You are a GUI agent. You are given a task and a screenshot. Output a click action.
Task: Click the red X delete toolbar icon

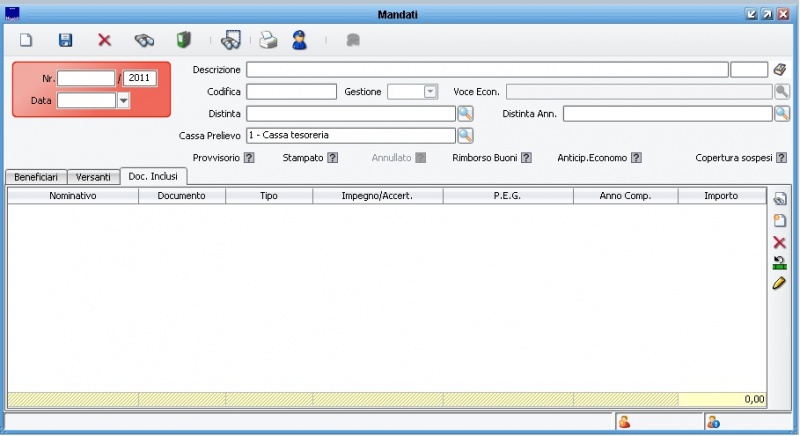coord(104,40)
